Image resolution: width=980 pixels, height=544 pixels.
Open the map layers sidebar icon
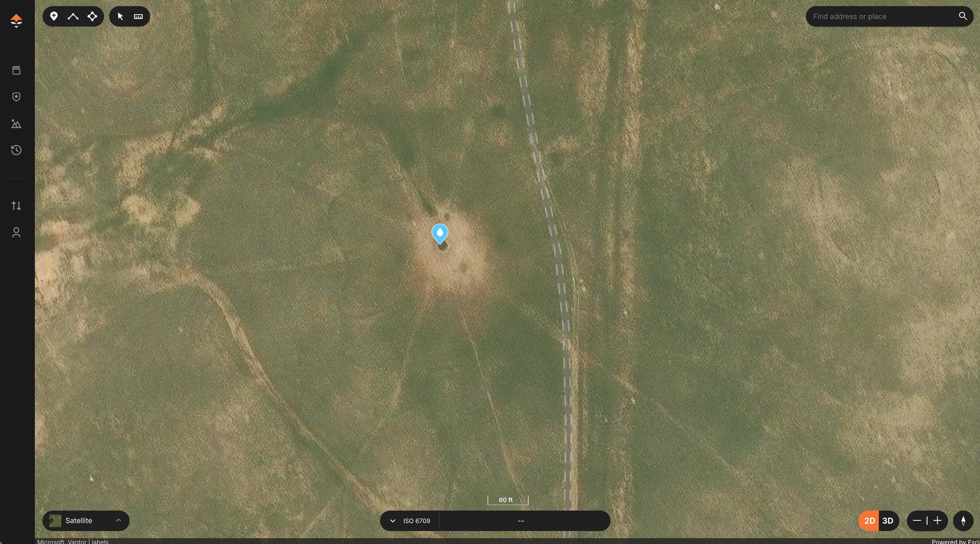tap(16, 70)
